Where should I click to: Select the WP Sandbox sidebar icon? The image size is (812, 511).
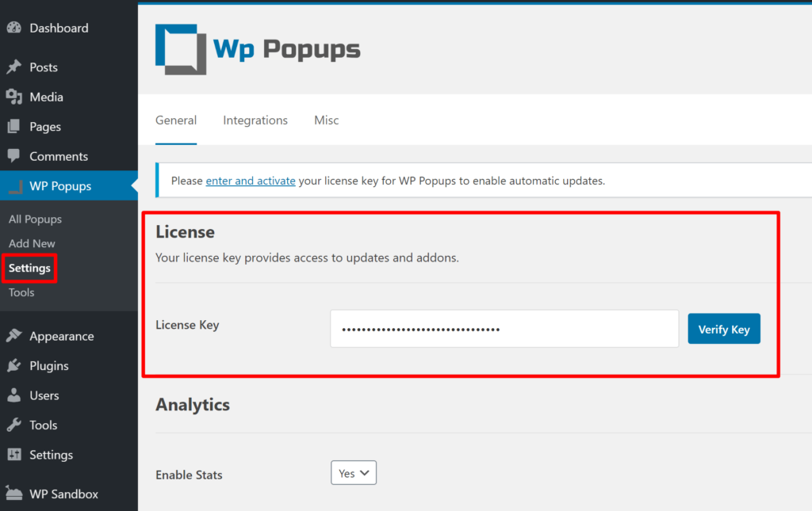(x=16, y=494)
